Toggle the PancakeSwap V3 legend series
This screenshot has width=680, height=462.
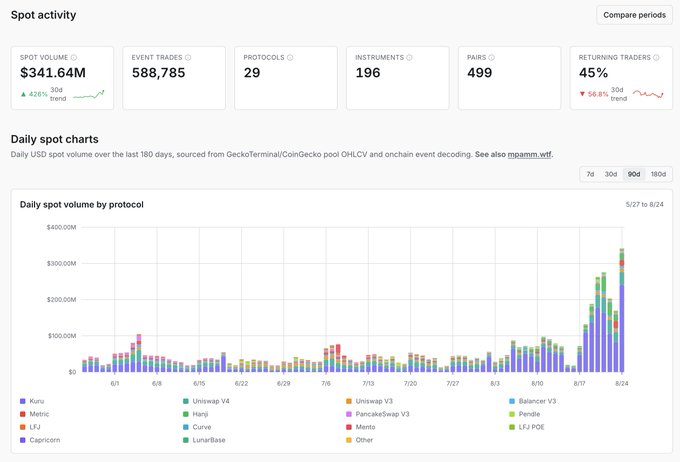point(378,414)
